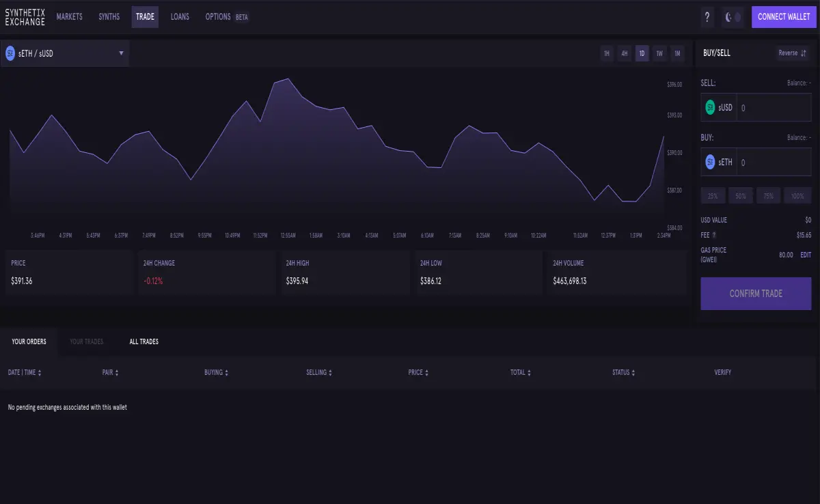Viewport: 820px width, 504px height.
Task: Click the gas price 80.00 value
Action: click(x=786, y=255)
